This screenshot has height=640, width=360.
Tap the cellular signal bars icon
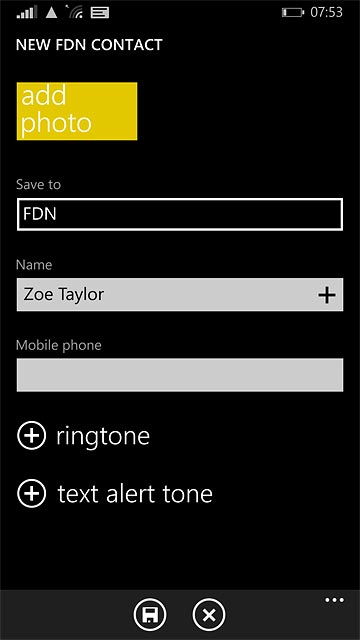[27, 12]
